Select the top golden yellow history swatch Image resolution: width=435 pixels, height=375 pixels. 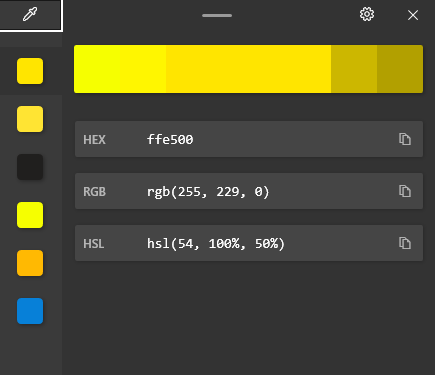click(30, 71)
